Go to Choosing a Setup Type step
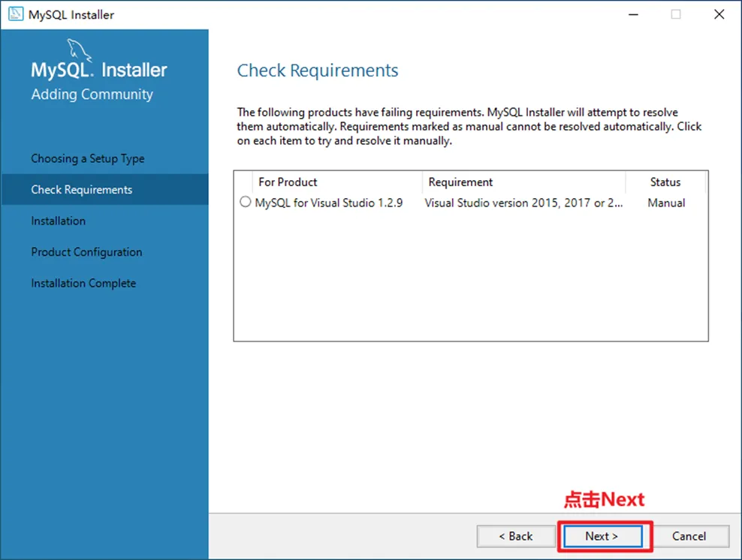 pos(88,158)
